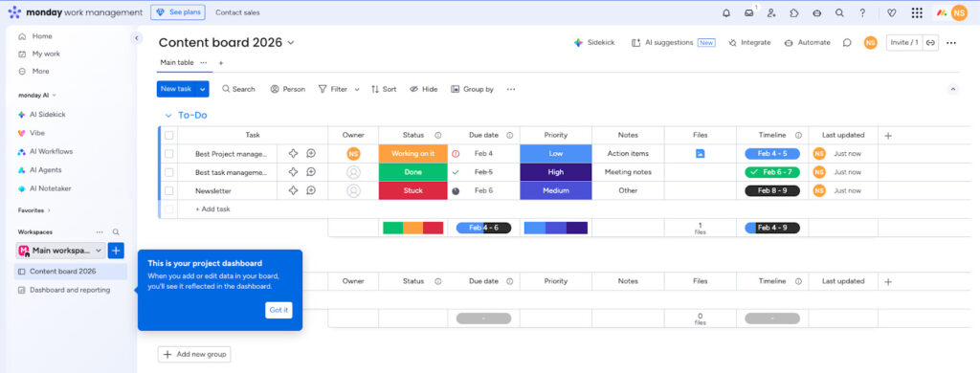Click the High priority cell

pos(556,172)
